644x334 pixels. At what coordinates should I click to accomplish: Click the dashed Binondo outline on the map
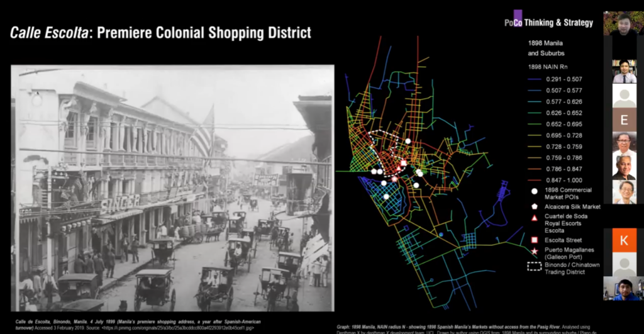[385, 133]
